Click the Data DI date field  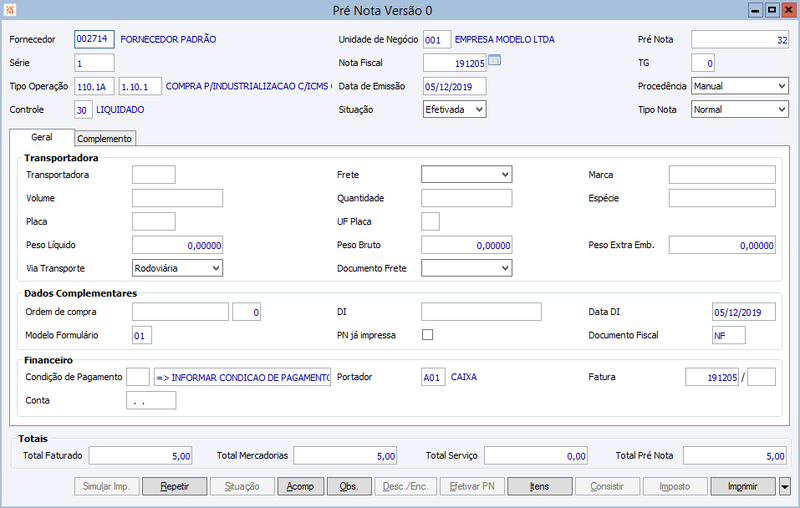[744, 312]
